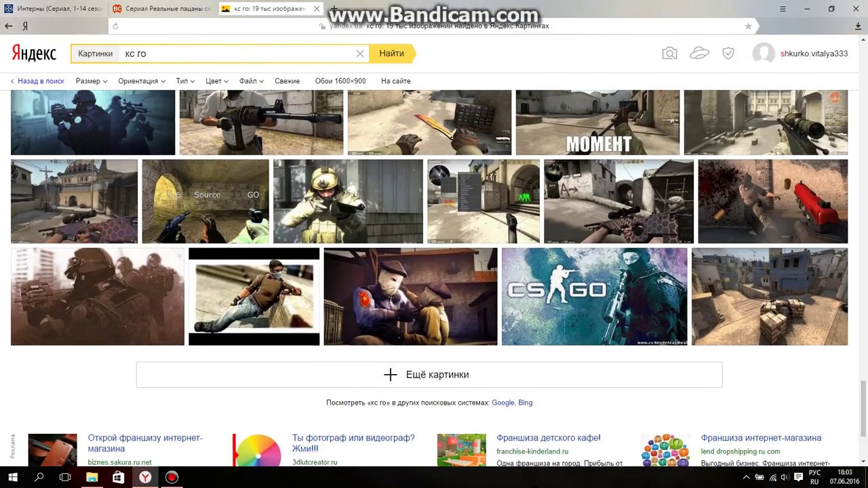Screen dimensions: 868x488
Task: Bookmark the page with the star icon
Action: coord(748,26)
